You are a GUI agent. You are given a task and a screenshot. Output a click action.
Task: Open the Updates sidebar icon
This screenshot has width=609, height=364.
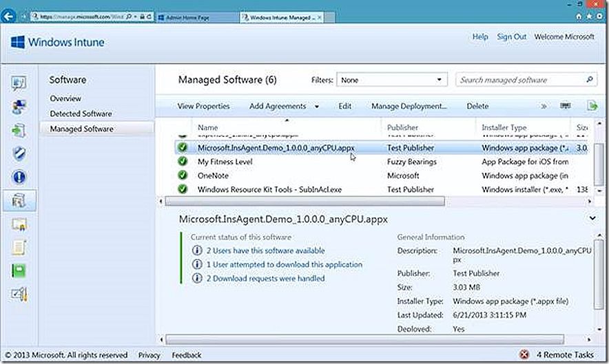point(19,130)
